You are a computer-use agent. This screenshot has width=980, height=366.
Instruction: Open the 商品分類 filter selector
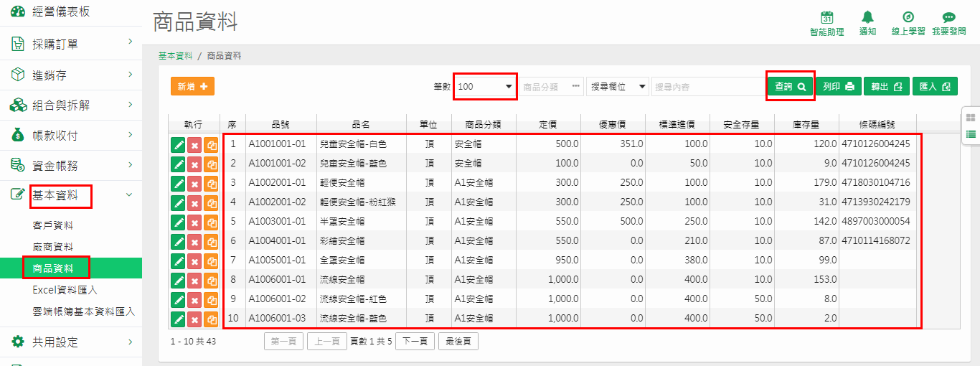point(551,86)
